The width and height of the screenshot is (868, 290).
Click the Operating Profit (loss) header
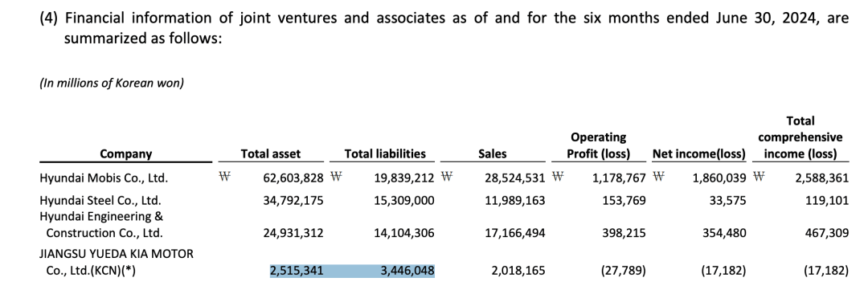(601, 145)
